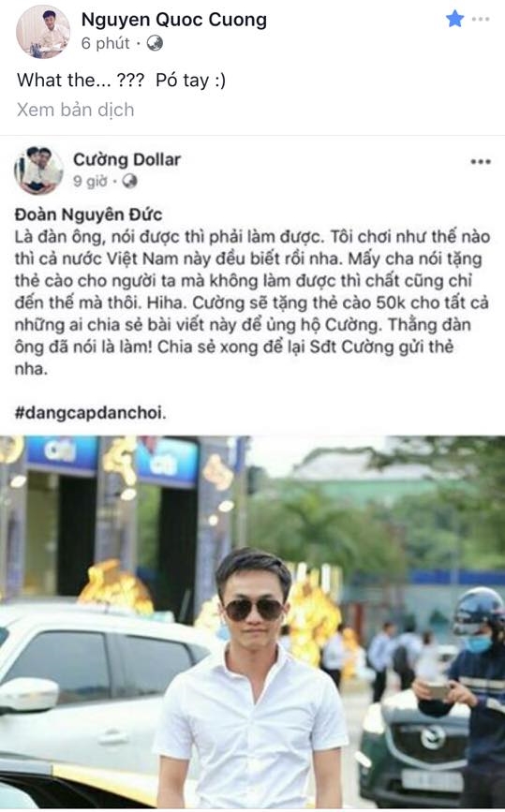Open Nguyen Quoc Cuong's profile picture
This screenshot has height=812, width=505.
pyautogui.click(x=42, y=32)
